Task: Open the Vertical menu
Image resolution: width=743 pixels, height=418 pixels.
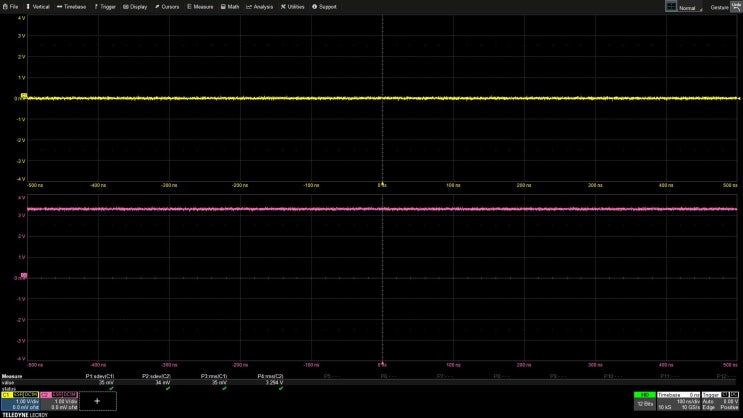Action: pos(38,6)
